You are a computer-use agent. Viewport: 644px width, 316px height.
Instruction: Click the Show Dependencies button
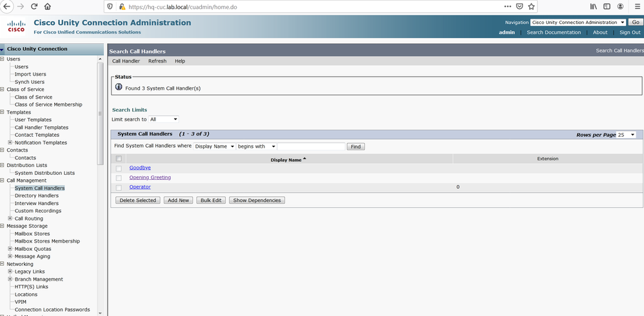coord(257,200)
